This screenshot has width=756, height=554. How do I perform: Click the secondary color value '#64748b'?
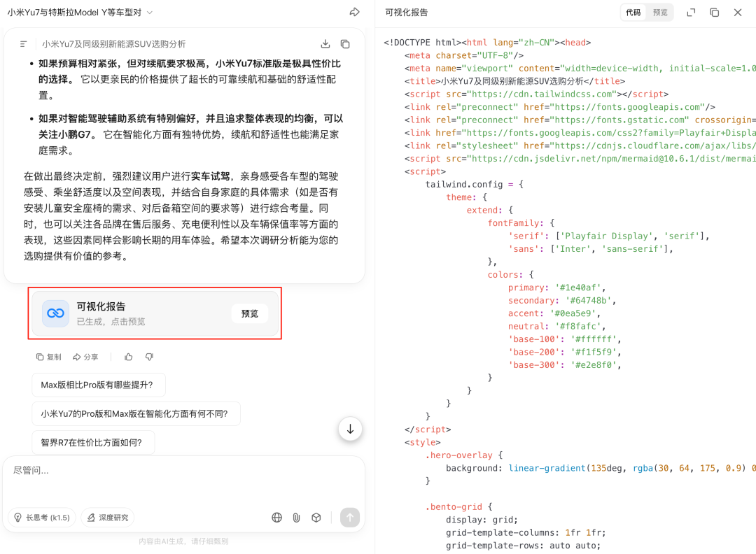[588, 301]
